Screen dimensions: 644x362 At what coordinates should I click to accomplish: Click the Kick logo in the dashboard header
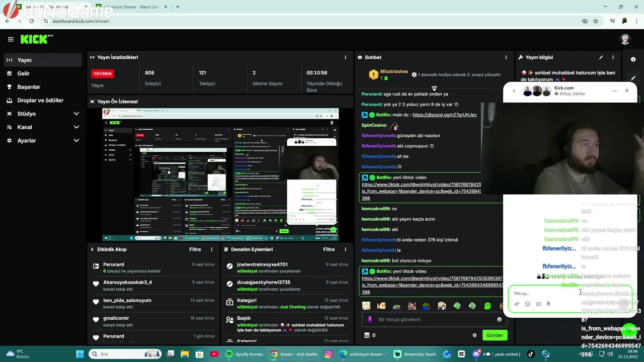point(36,39)
